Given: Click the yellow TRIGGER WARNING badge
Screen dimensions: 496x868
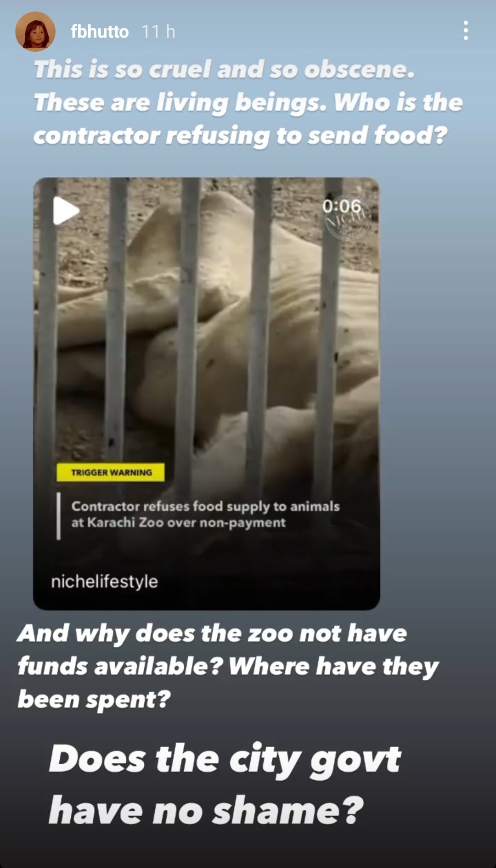Looking at the screenshot, I should coord(111,472).
